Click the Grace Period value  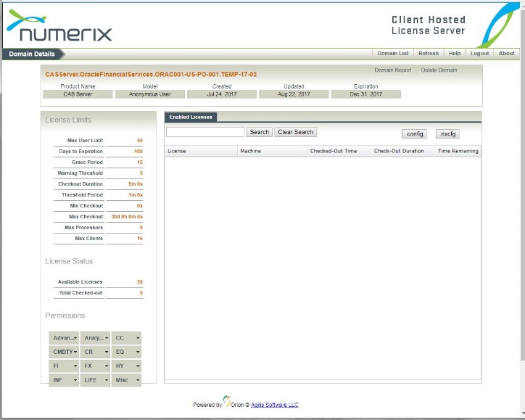point(140,162)
